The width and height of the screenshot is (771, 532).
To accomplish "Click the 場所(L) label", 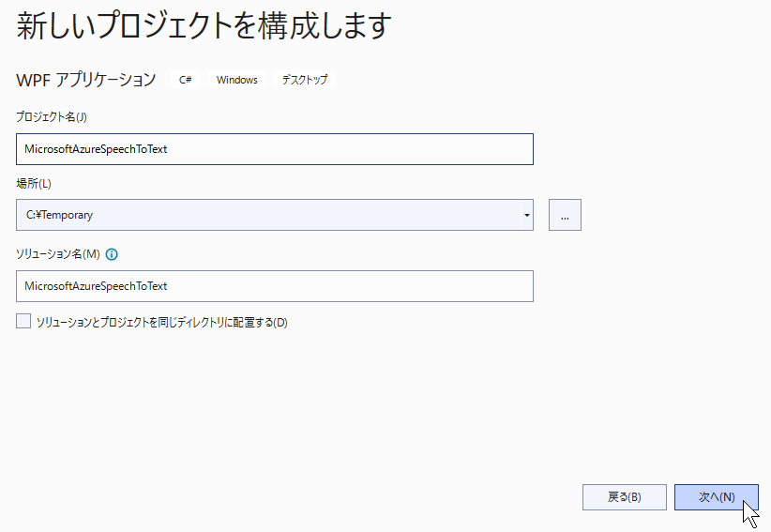I will 34,183.
